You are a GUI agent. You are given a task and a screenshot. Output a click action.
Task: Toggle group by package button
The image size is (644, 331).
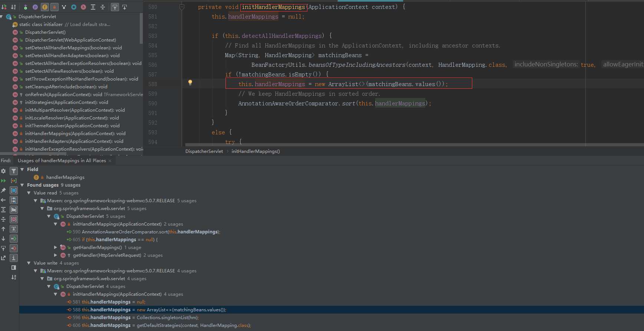(x=14, y=210)
